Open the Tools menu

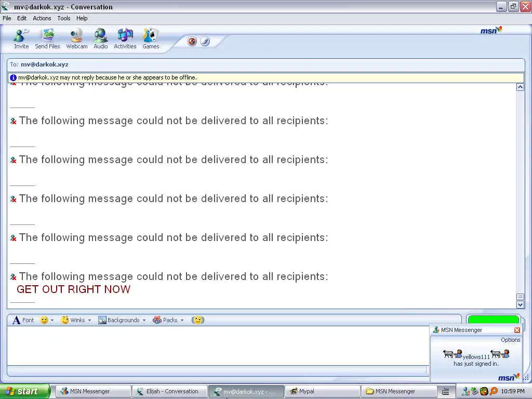pos(64,18)
